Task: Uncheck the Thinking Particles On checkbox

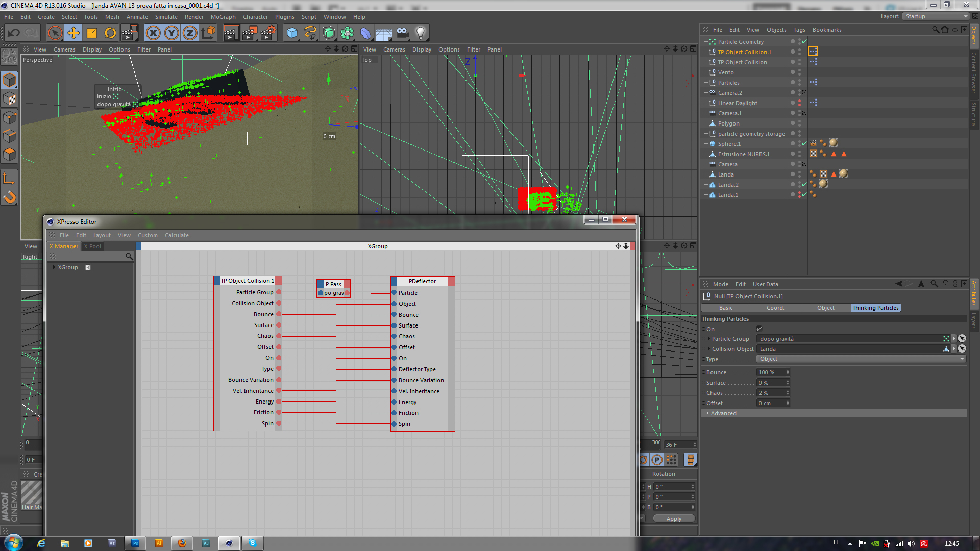Action: pos(759,329)
